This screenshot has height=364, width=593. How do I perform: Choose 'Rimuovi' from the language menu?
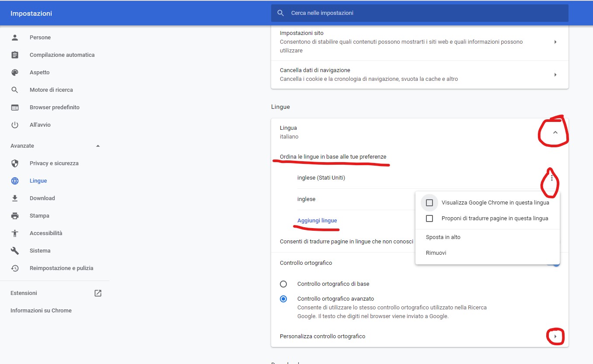click(436, 253)
